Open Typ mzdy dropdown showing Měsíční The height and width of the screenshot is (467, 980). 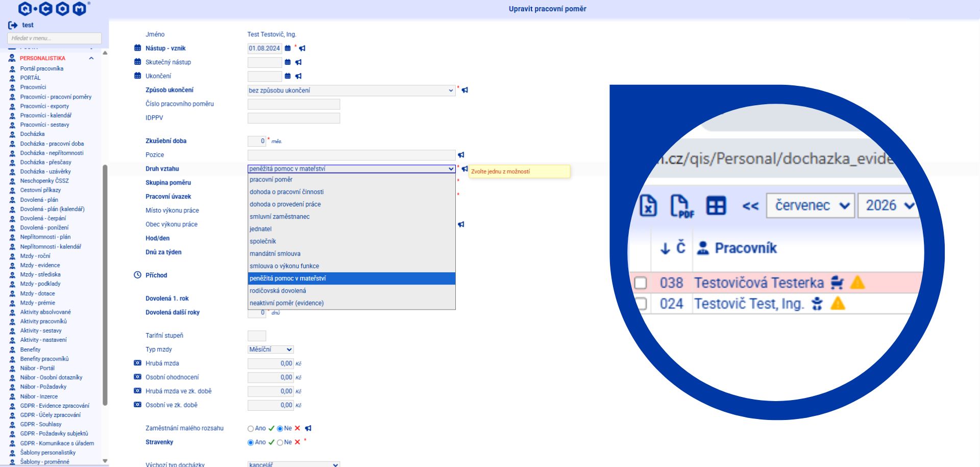[271, 349]
